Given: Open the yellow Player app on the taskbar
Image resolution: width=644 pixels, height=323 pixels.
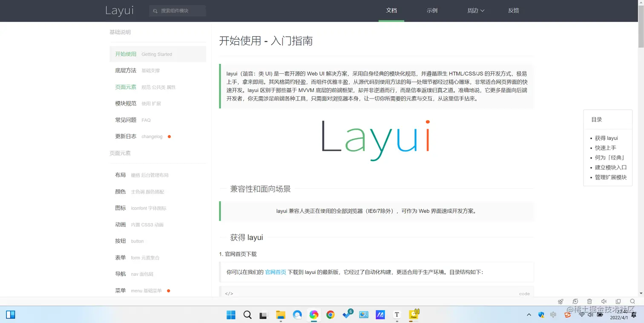Looking at the screenshot, I should click(x=414, y=314).
